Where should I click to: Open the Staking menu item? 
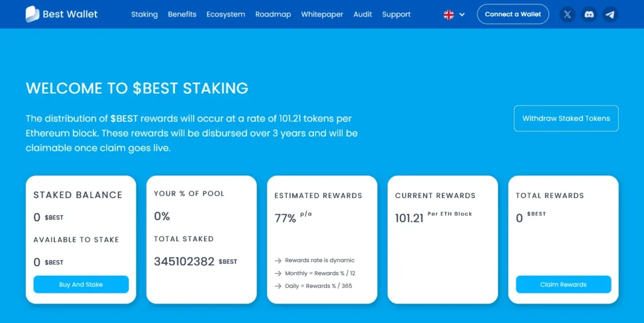[144, 14]
